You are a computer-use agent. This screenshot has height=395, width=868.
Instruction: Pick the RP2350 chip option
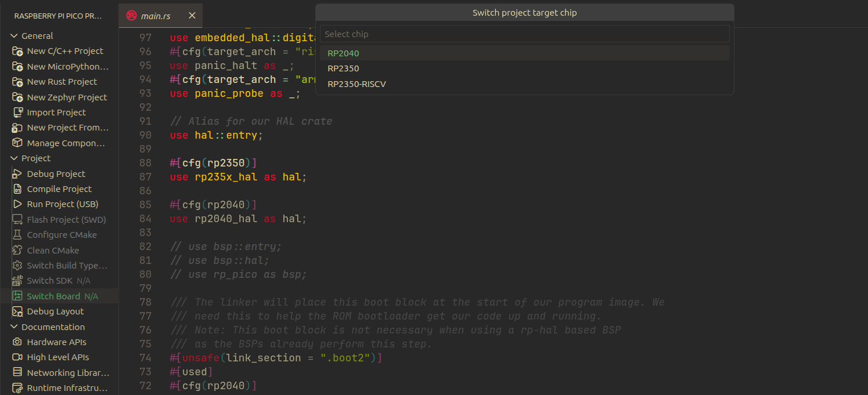click(343, 68)
